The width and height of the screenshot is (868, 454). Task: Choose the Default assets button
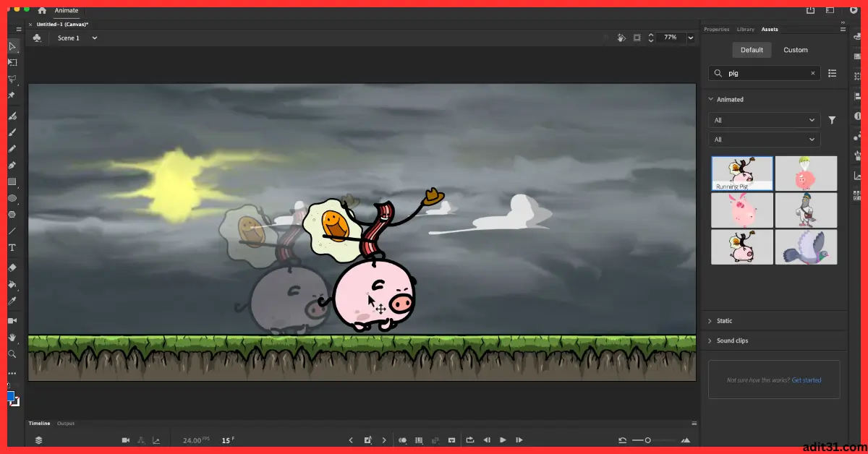[x=752, y=50]
